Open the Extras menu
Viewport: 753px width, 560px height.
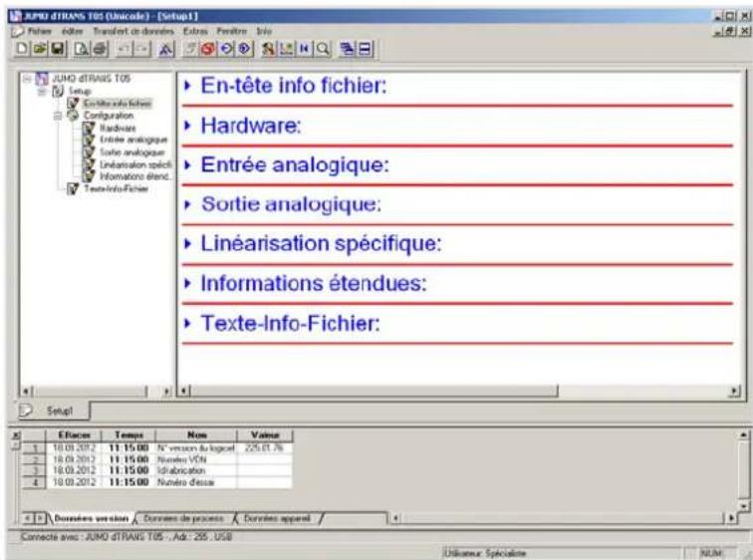[x=195, y=31]
